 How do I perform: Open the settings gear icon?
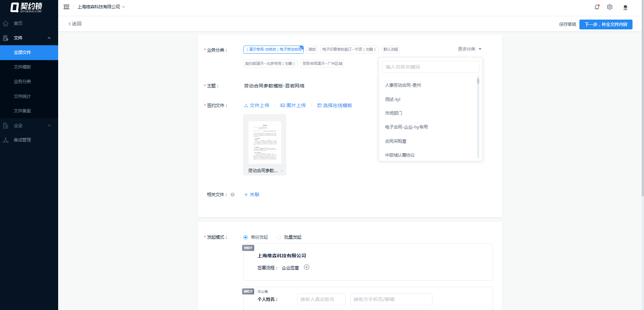click(610, 7)
